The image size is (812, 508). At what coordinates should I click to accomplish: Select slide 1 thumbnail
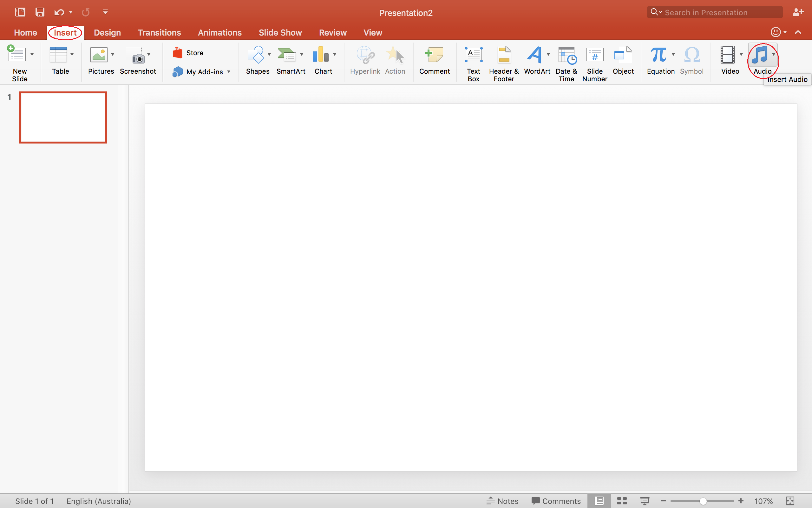coord(63,117)
